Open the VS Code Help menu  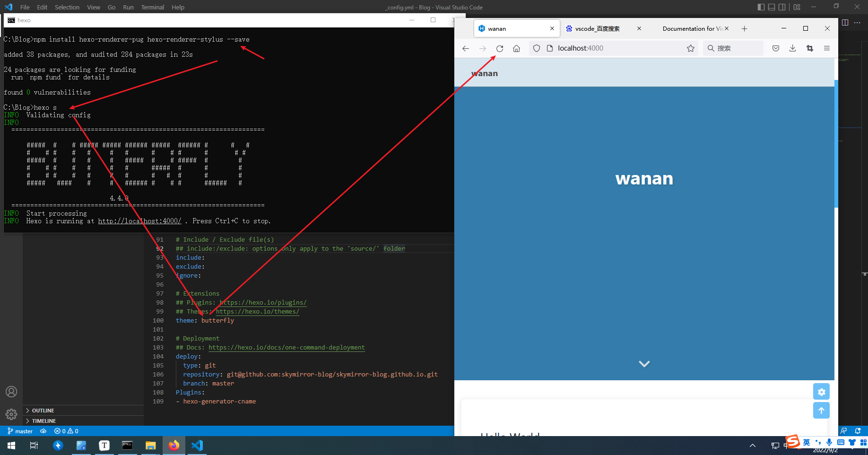pyautogui.click(x=178, y=7)
